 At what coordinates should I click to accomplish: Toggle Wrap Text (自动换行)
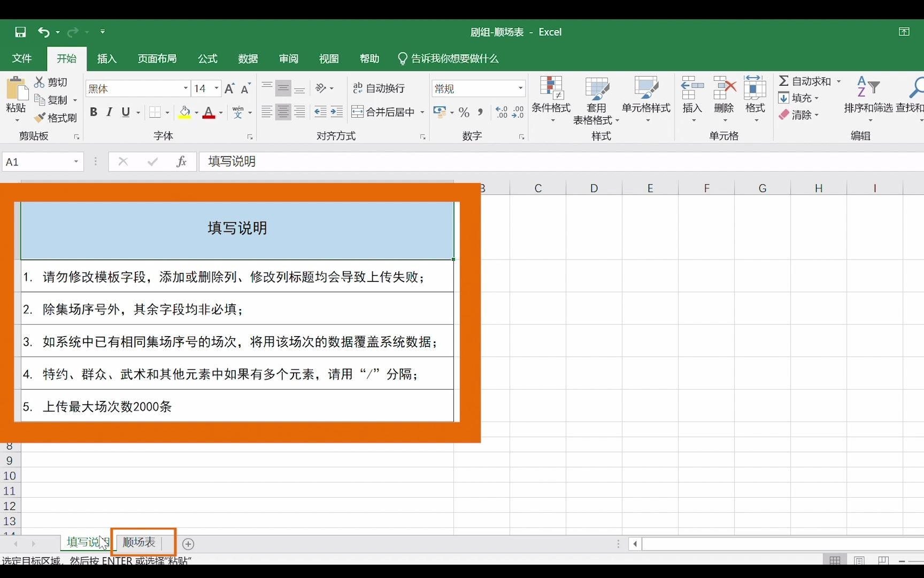click(x=379, y=88)
